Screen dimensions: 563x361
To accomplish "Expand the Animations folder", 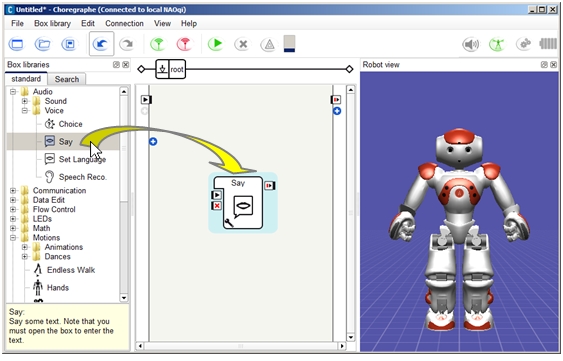I will (25, 247).
